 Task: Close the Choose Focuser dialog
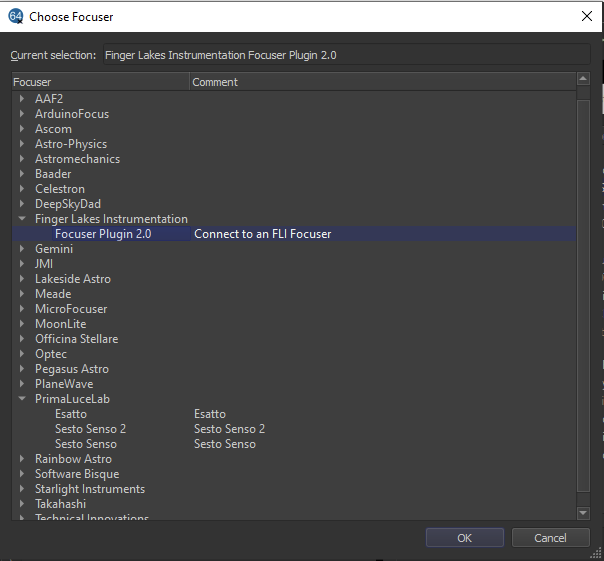point(585,16)
